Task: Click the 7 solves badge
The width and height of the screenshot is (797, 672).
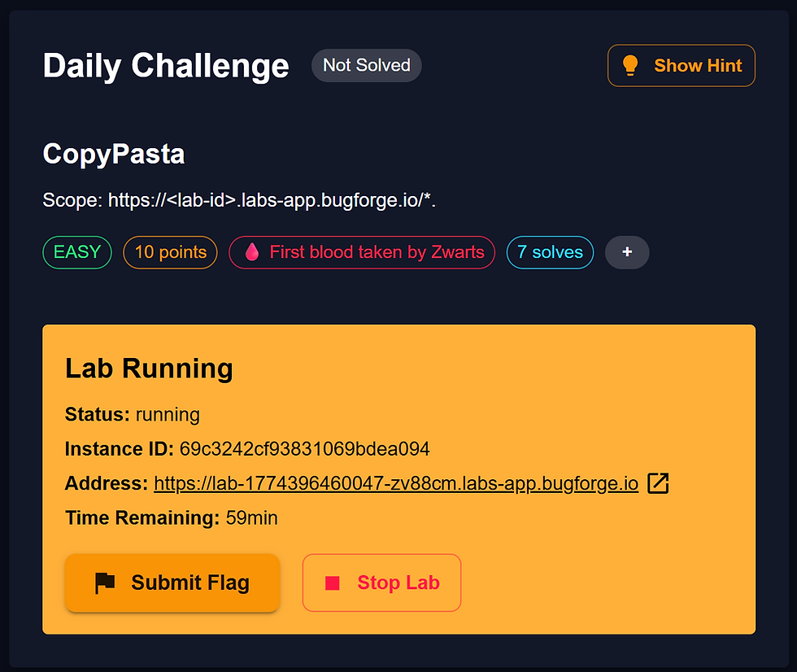Action: [550, 252]
